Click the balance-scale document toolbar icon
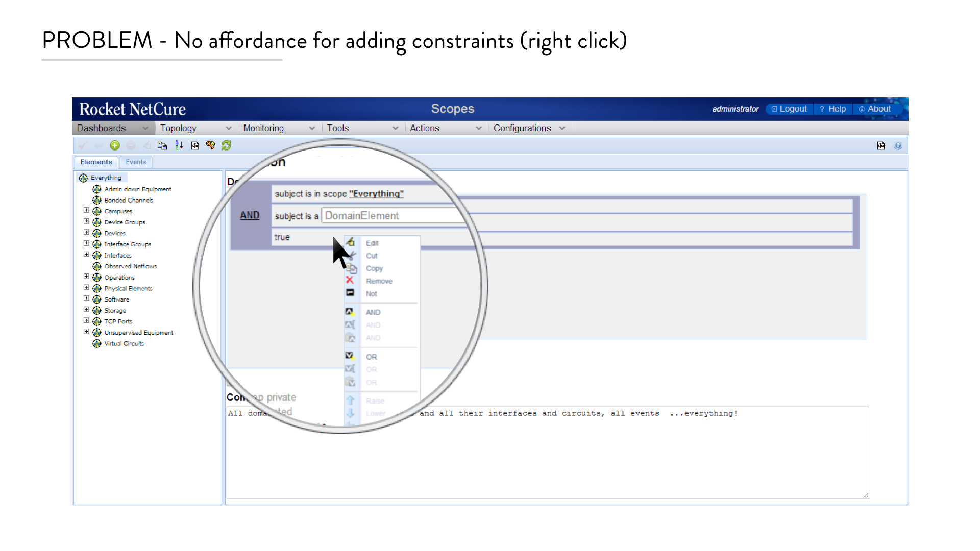980x551 pixels. click(x=195, y=146)
